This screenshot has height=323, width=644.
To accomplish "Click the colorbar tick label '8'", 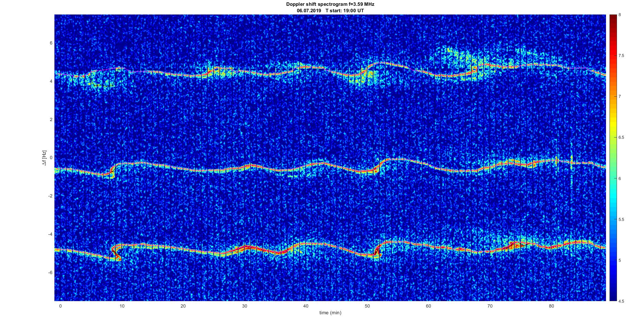I will (x=620, y=15).
